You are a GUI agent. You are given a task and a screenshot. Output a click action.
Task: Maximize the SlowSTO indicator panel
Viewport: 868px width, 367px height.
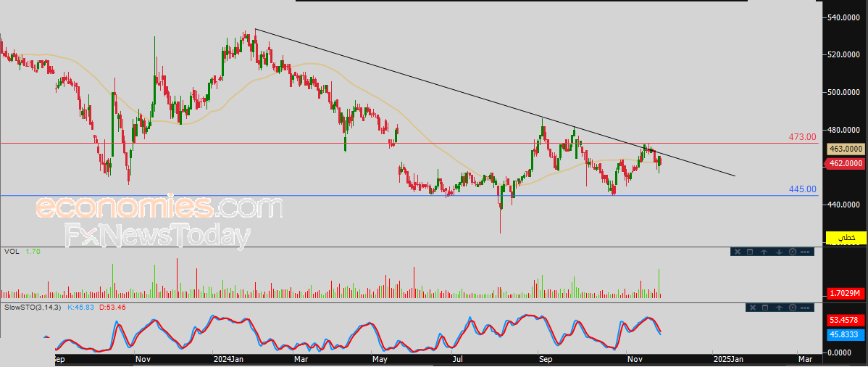click(x=766, y=307)
